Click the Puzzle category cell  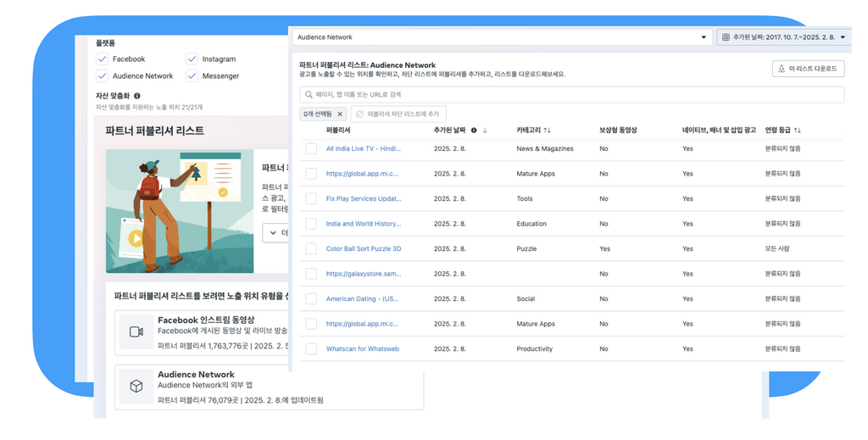point(526,249)
